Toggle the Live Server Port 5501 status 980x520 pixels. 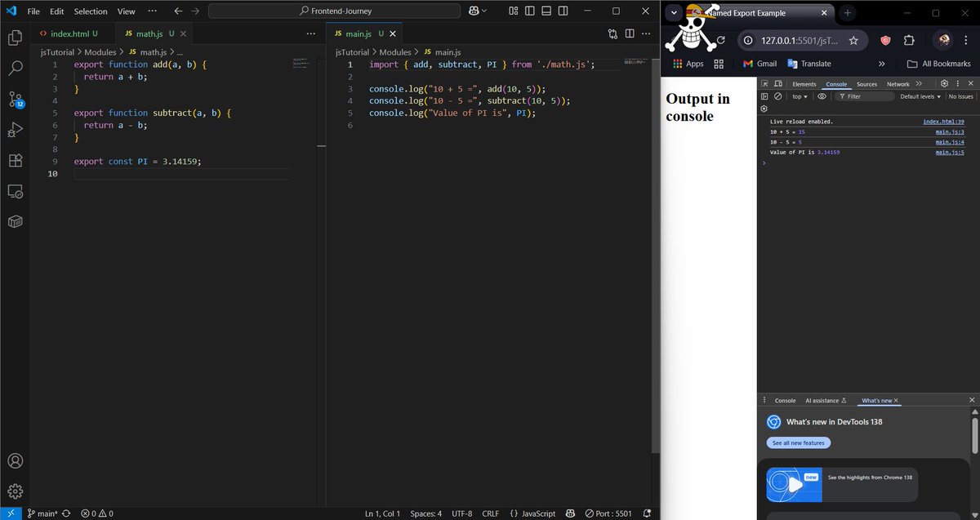[x=608, y=513]
